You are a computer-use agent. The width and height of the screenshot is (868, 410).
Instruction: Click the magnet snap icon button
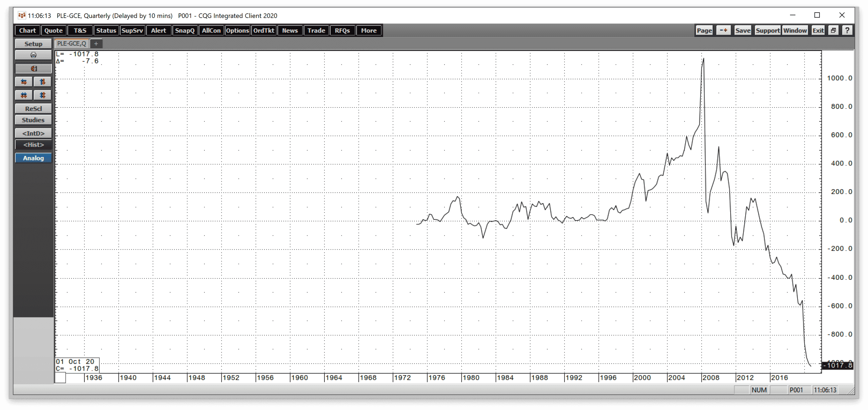pyautogui.click(x=33, y=69)
